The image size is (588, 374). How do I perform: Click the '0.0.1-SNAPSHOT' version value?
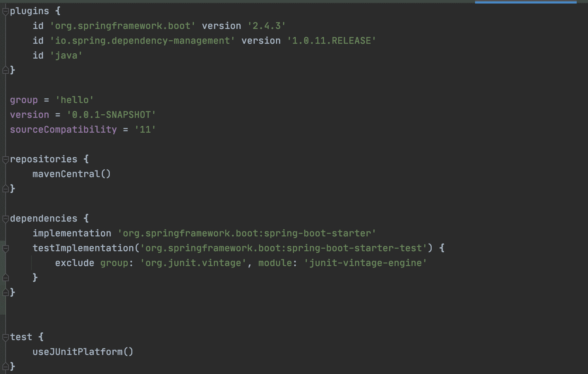pos(111,115)
